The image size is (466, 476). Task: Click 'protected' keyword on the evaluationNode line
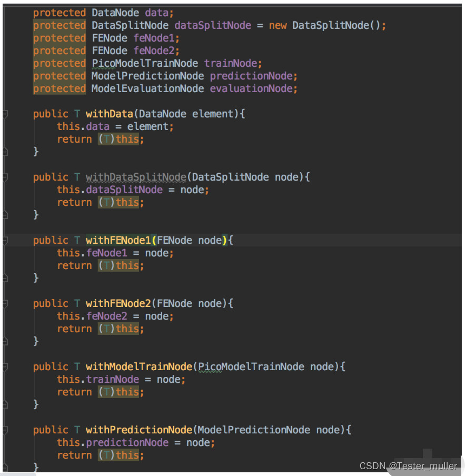click(60, 88)
